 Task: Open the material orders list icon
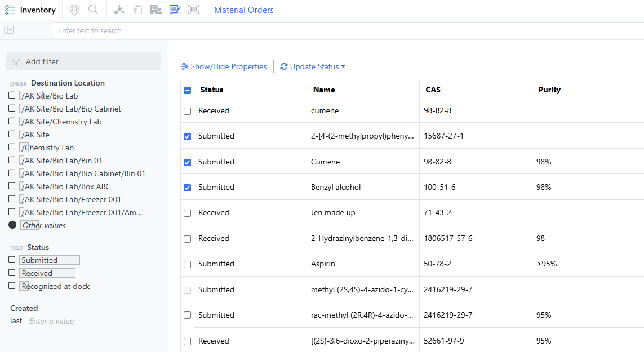tap(175, 10)
